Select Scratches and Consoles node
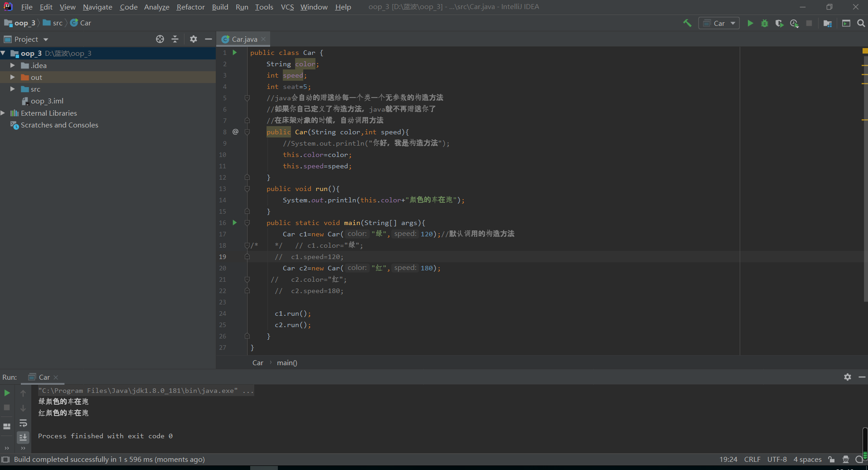 coord(54,125)
